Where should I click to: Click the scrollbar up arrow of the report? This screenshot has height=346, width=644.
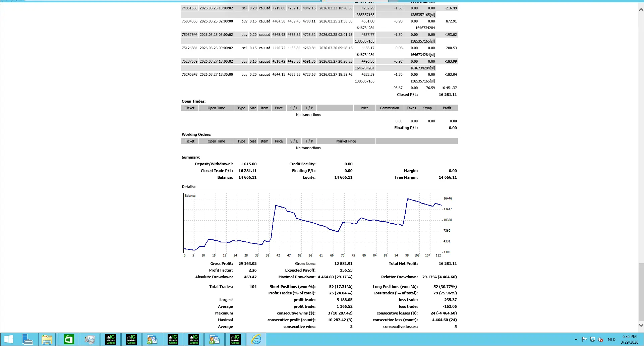point(641,10)
